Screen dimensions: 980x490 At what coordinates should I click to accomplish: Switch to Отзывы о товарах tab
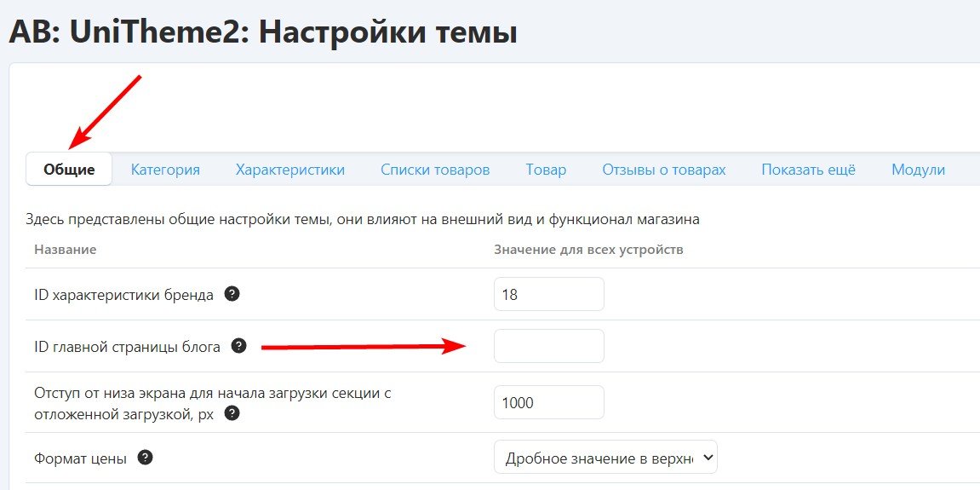pyautogui.click(x=664, y=170)
